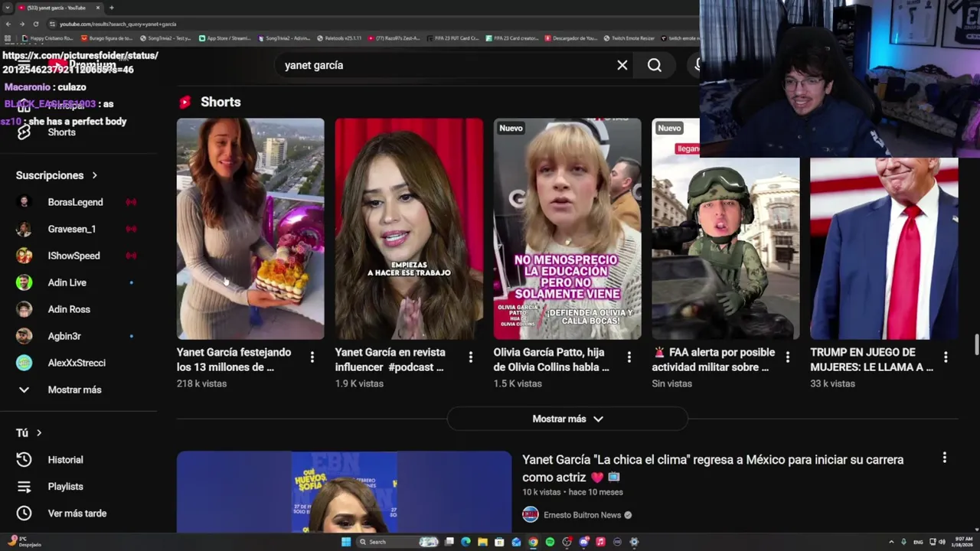Viewport: 980px width, 551px height.
Task: Open AlexXxStrecci subscription channel
Action: tap(77, 363)
